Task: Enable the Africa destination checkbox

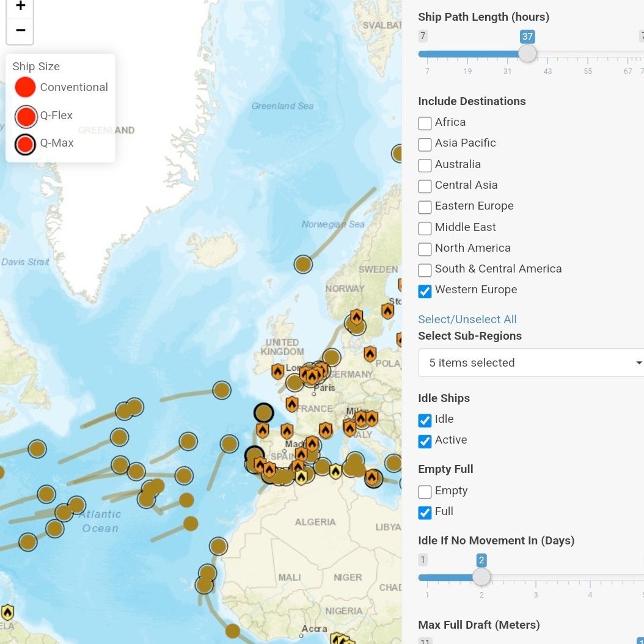Action: tap(425, 123)
